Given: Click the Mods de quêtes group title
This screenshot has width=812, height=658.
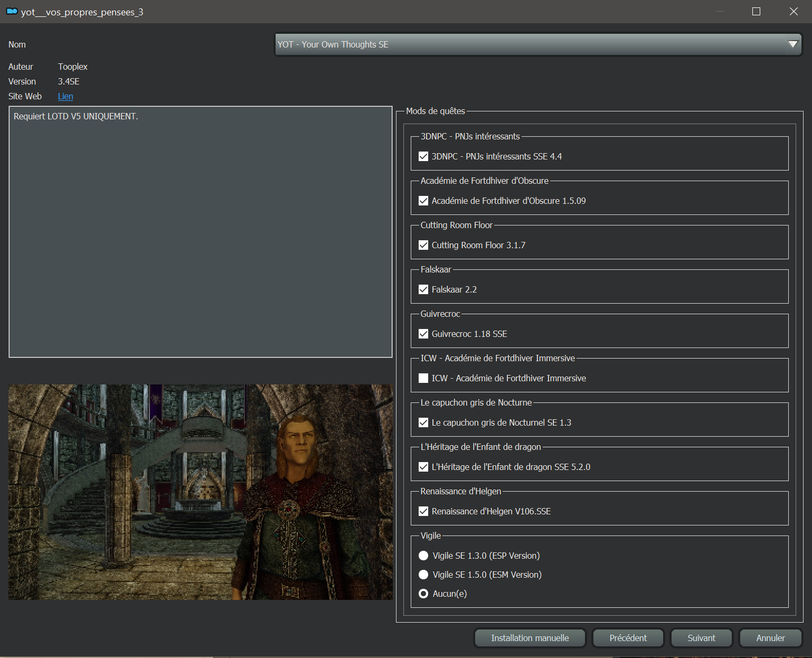Looking at the screenshot, I should click(x=436, y=111).
